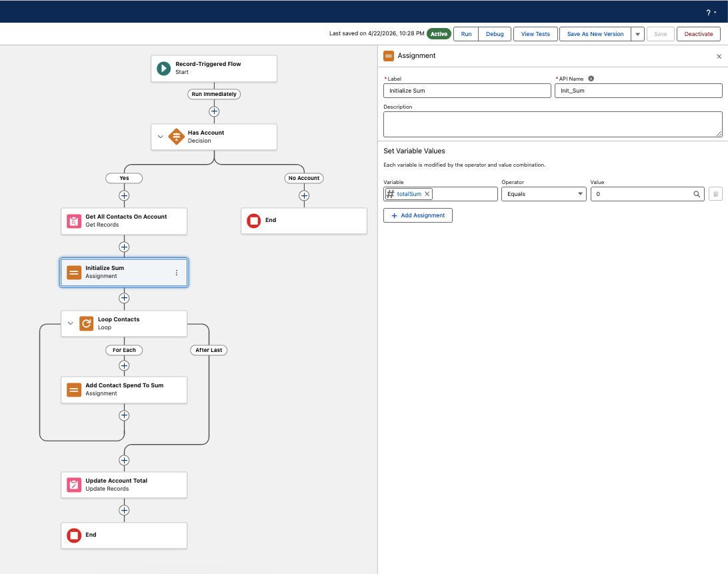Click the Add Contact Spend To Sum icon
The width and height of the screenshot is (728, 574).
point(74,389)
